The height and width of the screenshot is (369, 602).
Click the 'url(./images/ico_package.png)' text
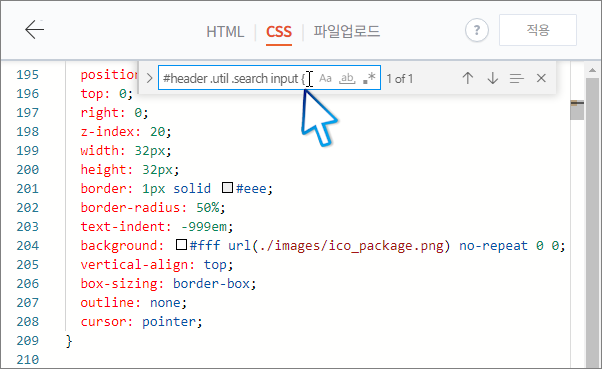pyautogui.click(x=339, y=245)
